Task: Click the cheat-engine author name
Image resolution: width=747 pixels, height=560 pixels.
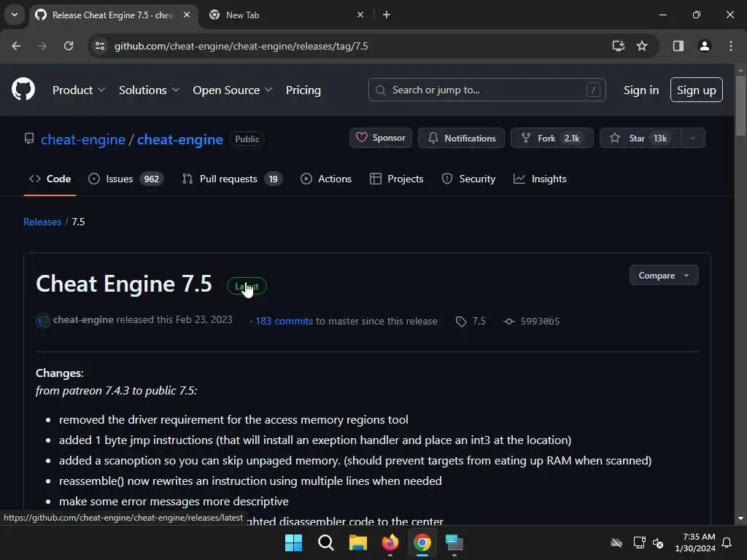Action: 83,319
